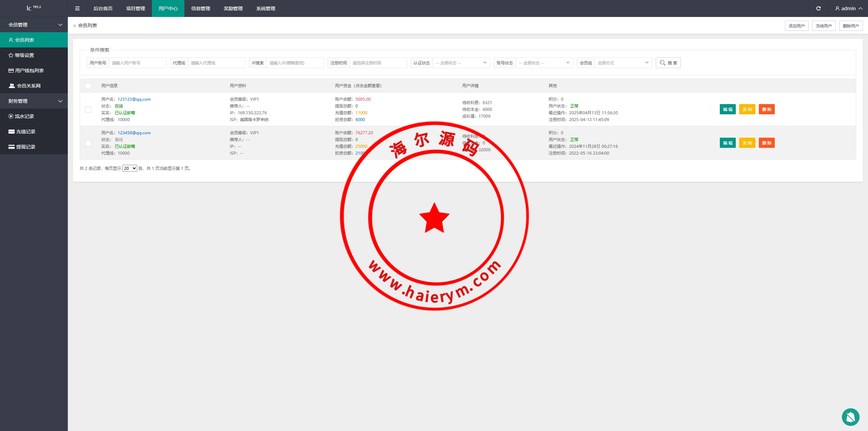The width and height of the screenshot is (868, 431).
Task: Check the row for 123456@qq.com
Action: click(88, 143)
